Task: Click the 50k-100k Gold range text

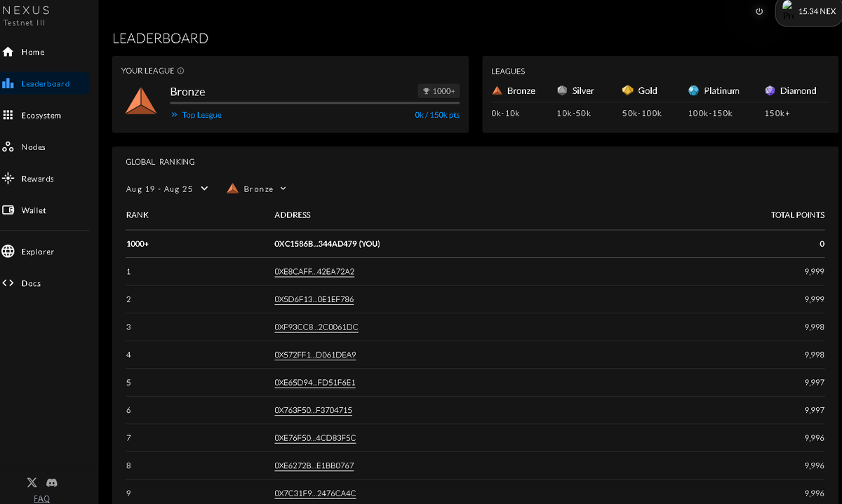Action: (642, 114)
